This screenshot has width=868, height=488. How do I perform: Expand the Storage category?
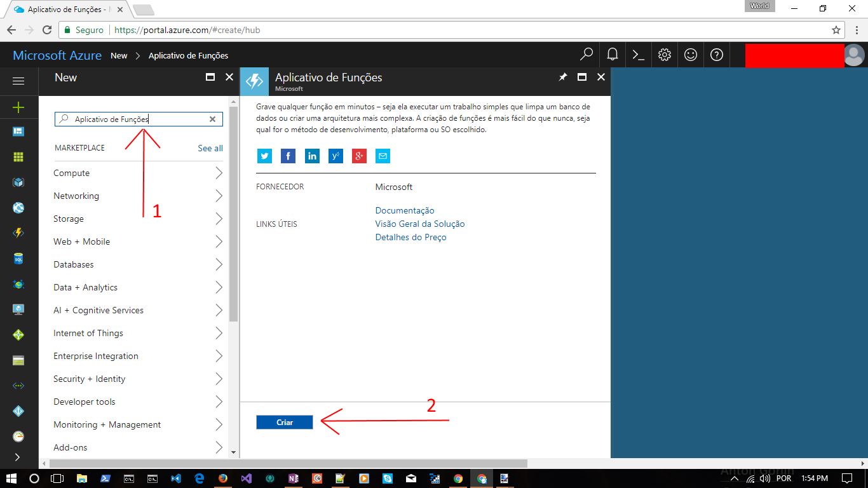pos(138,219)
